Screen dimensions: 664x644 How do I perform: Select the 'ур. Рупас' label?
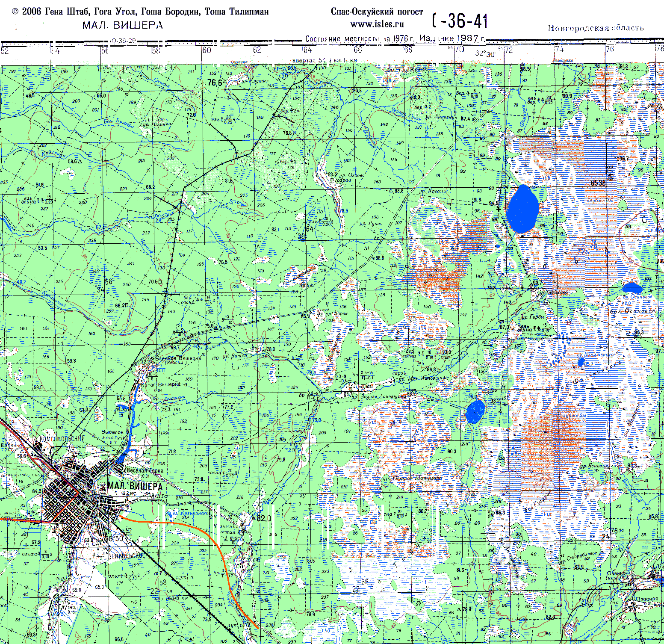[x=370, y=223]
